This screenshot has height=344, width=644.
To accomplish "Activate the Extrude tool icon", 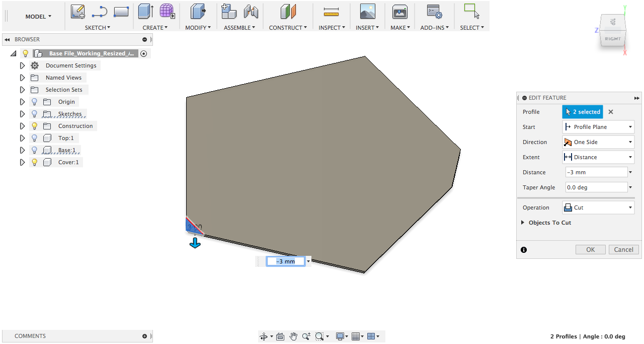I will pos(146,12).
